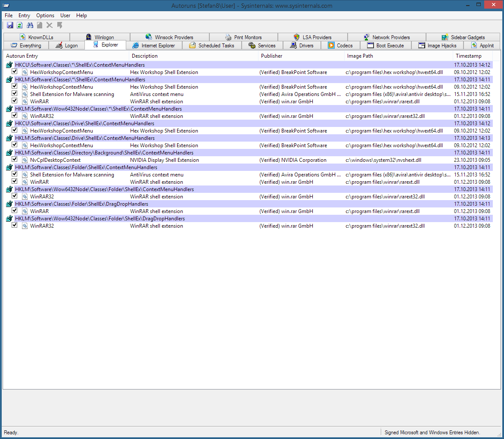Click registry icon for HKLM Directory\Background ContextMenuHandlers

pos(9,153)
